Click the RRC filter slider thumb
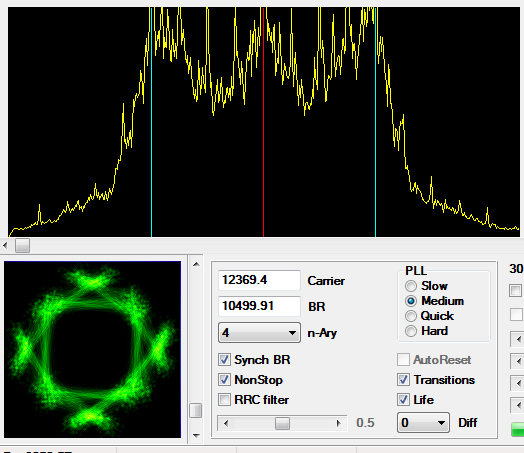Viewport: 524px width, 453px height. pos(282,423)
